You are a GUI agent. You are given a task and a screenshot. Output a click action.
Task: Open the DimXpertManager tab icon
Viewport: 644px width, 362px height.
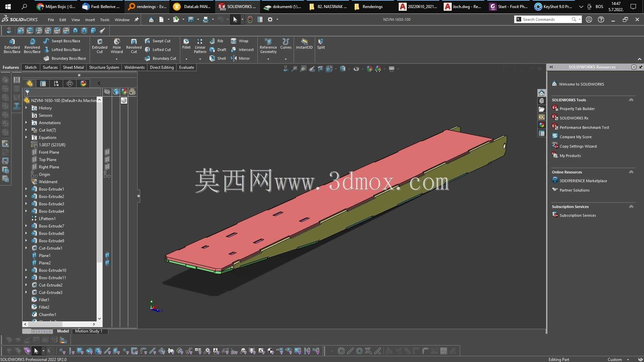[x=70, y=84]
